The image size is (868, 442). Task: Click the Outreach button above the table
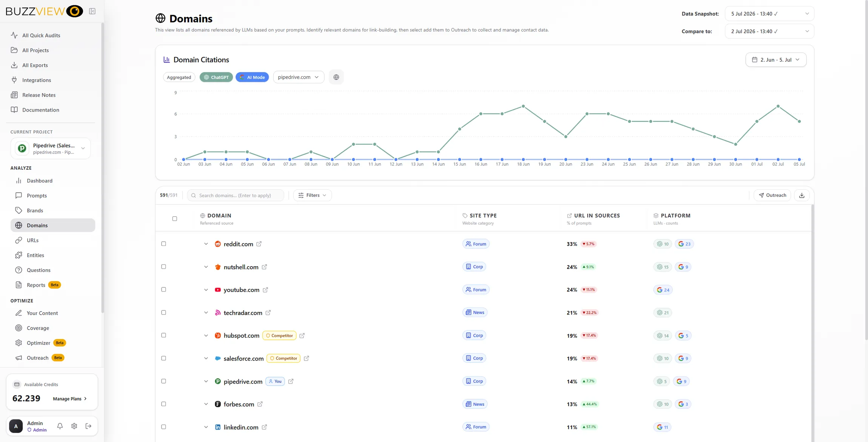coord(772,195)
